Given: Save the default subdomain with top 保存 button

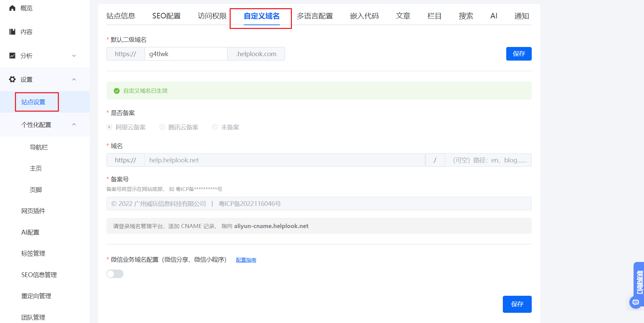Looking at the screenshot, I should point(519,54).
